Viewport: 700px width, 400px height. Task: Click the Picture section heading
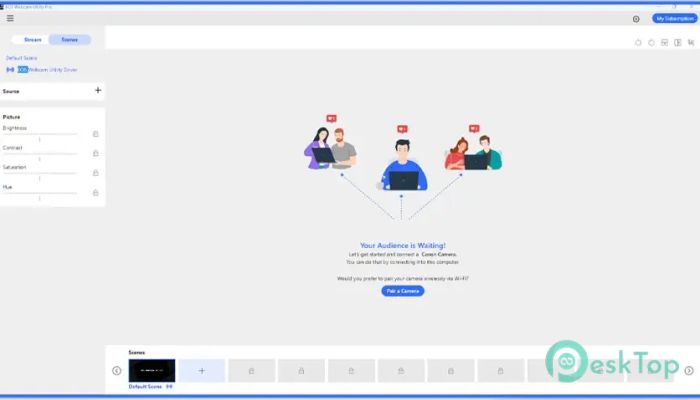click(12, 117)
